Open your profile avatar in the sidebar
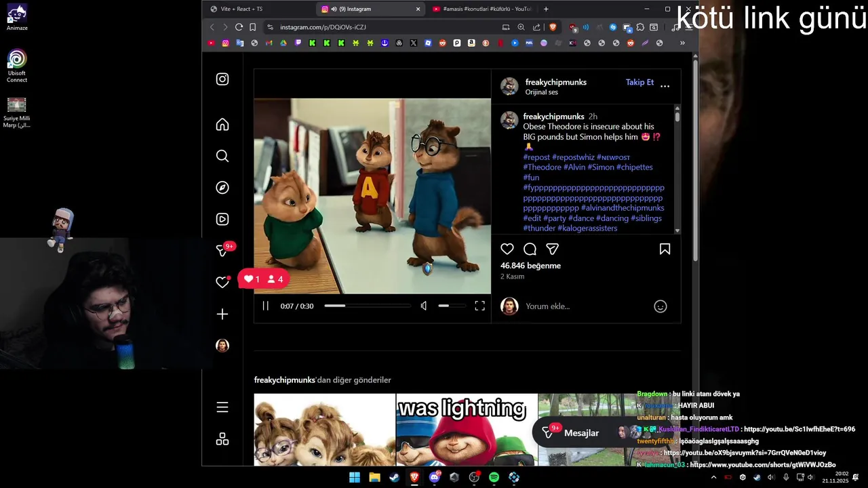This screenshot has height=488, width=868. tap(222, 346)
